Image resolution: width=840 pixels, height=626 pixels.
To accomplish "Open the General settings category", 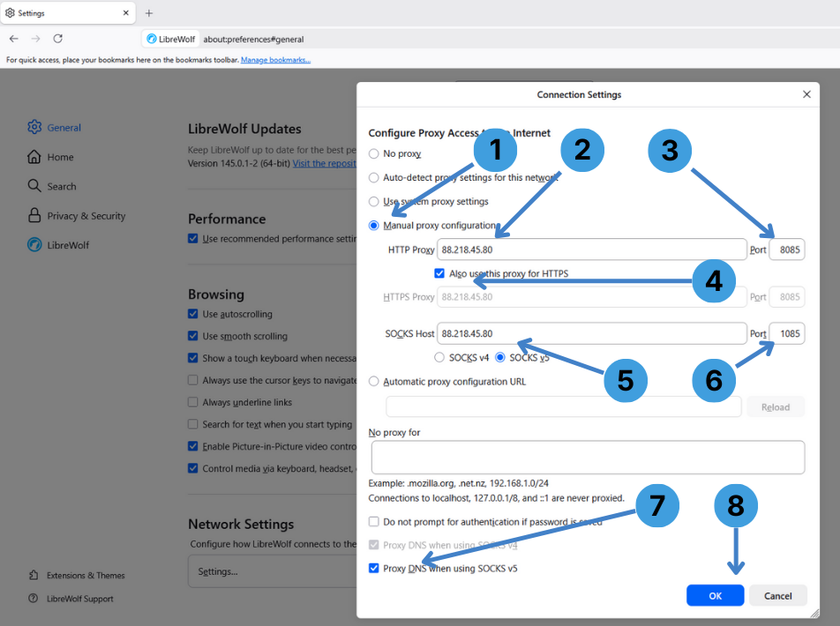I will coord(64,128).
